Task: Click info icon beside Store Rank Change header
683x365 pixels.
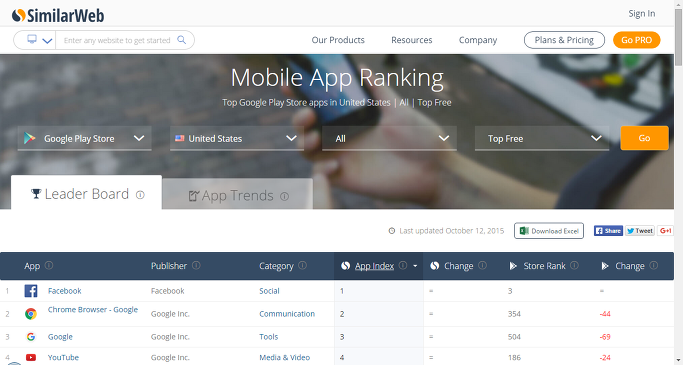Action: pos(654,265)
